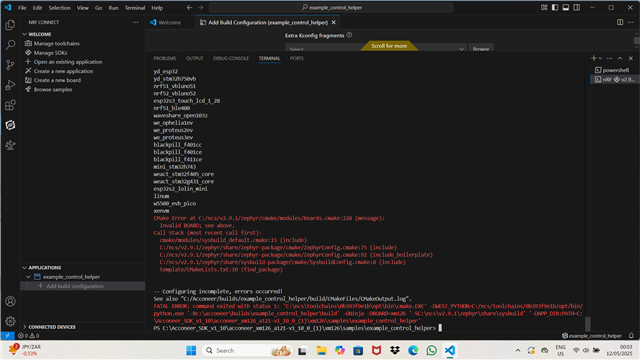Close the terminal panel
Viewport: 640px width, 360px height.
631,58
